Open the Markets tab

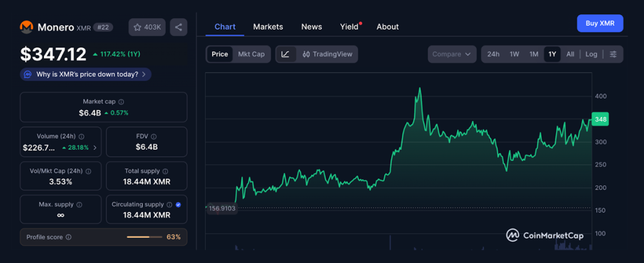click(268, 26)
